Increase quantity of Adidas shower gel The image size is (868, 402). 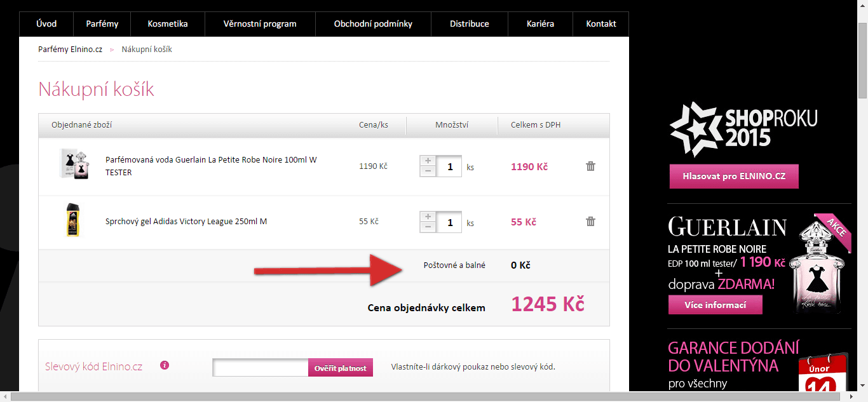[x=428, y=217]
